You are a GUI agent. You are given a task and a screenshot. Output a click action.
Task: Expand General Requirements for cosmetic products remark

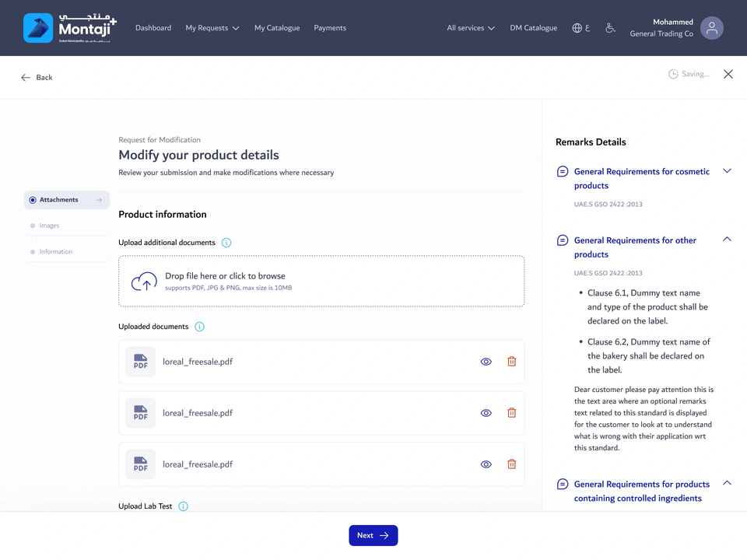coord(727,171)
